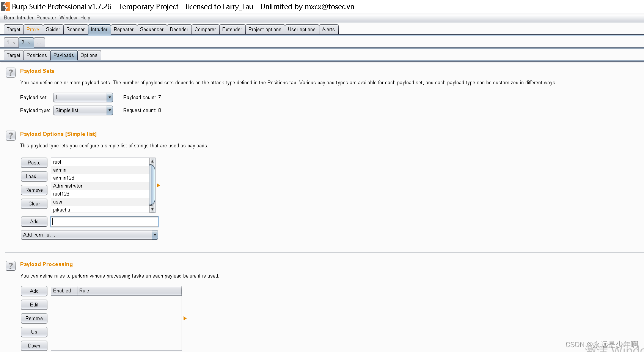
Task: Add a new Intruder attack tab
Action: 39,43
